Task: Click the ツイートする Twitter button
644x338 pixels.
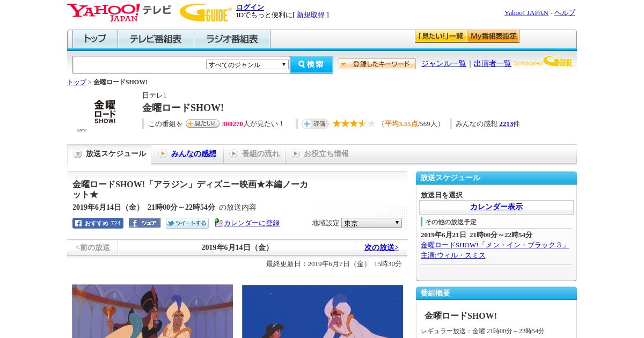Action: click(187, 223)
